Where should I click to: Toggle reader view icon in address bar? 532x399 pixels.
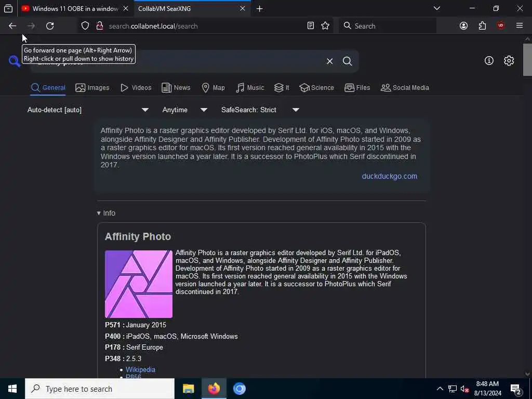click(x=311, y=26)
